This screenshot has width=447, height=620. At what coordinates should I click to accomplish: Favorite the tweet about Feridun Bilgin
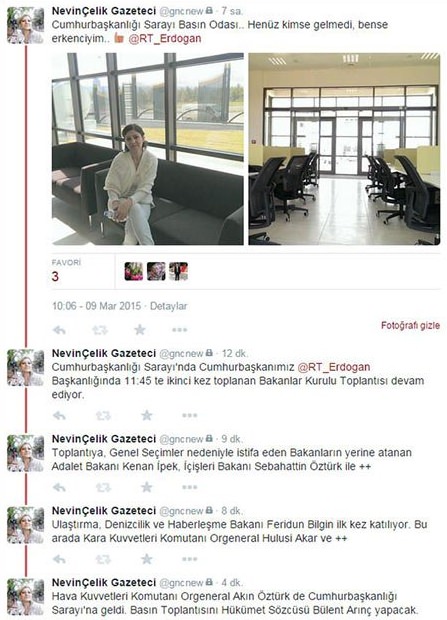(147, 559)
